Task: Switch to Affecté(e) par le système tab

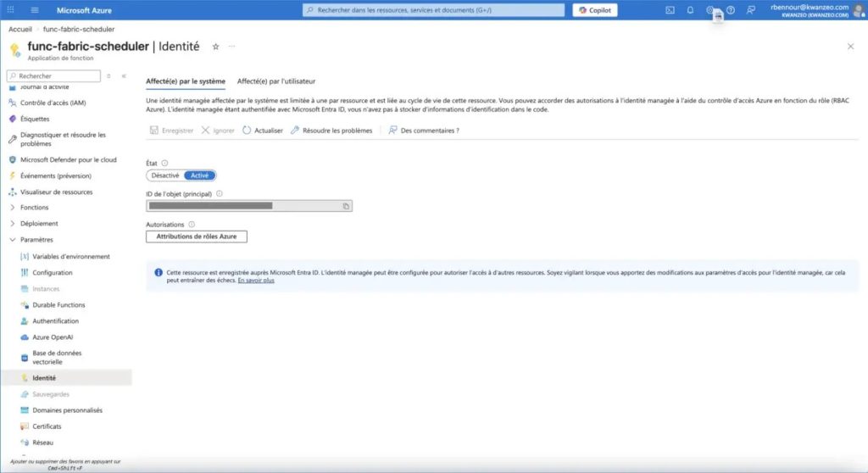Action: point(186,81)
